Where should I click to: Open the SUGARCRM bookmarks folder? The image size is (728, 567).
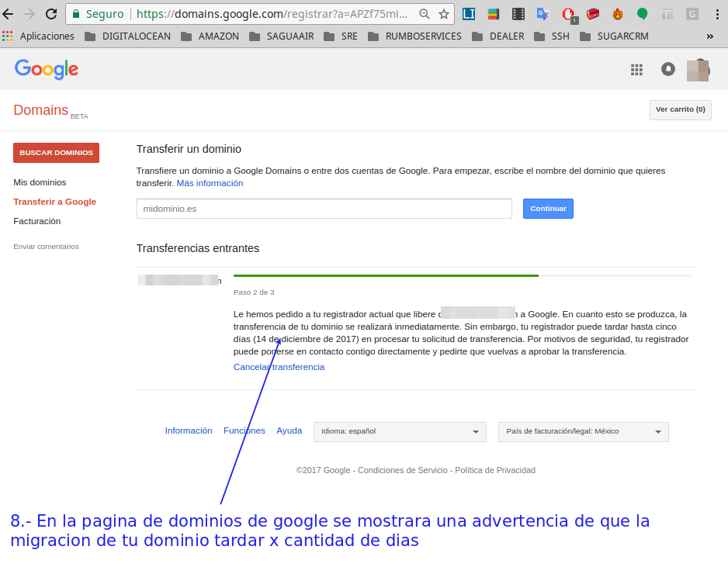point(614,36)
